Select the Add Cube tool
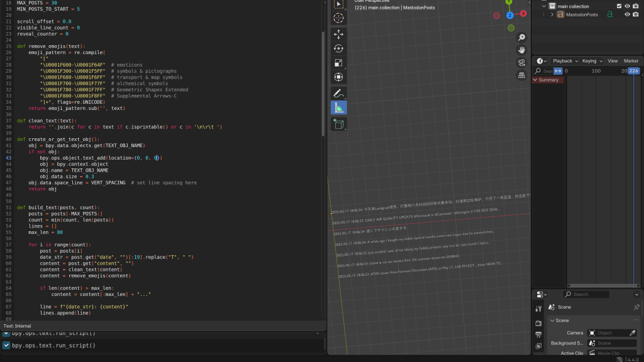The width and height of the screenshot is (644, 362). click(x=338, y=124)
